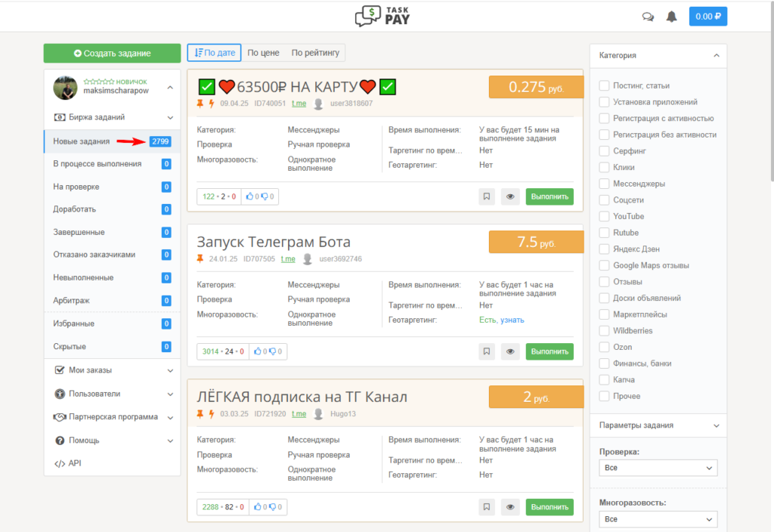Viewport: 774px width, 532px height.
Task: Sort tasks По дате
Action: click(x=214, y=53)
